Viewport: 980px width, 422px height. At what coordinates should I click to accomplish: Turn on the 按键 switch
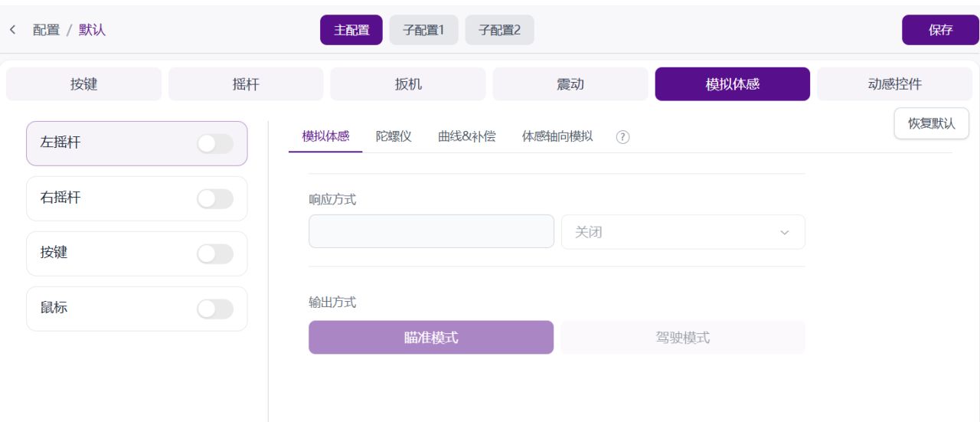214,254
